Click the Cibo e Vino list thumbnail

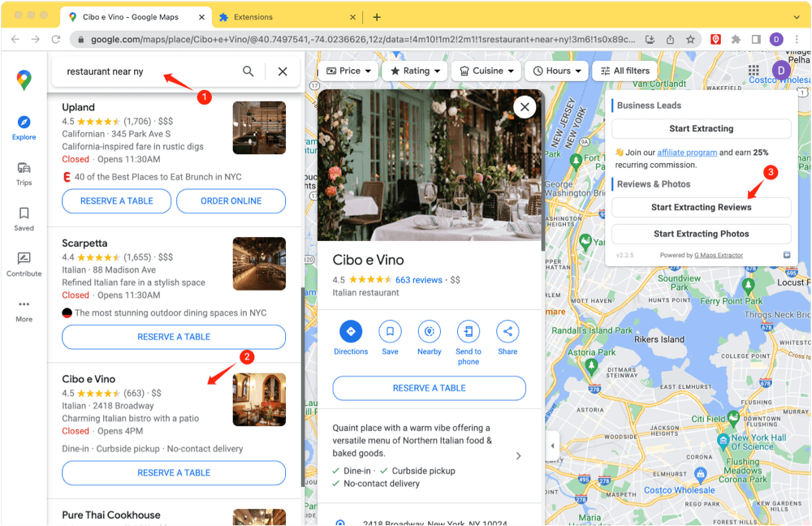click(259, 399)
